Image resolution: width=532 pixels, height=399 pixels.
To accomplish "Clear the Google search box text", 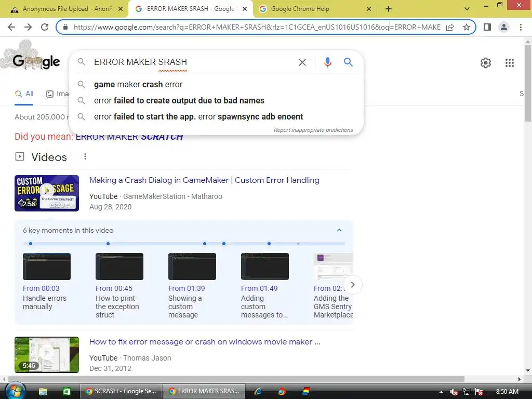I will coord(302,62).
